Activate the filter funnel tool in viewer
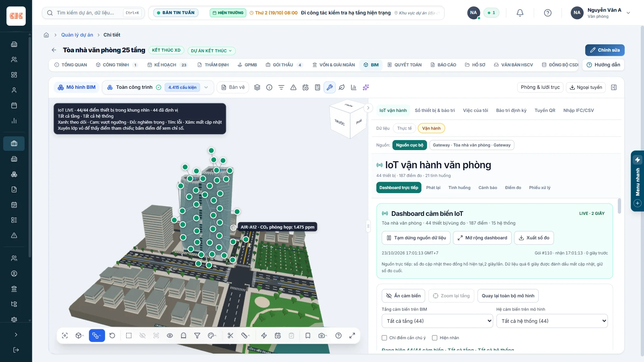The image size is (644, 362). (197, 336)
